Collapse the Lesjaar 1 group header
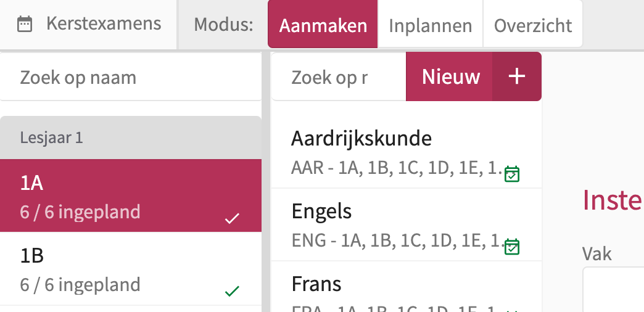Image resolution: width=644 pixels, height=312 pixels. (131, 138)
